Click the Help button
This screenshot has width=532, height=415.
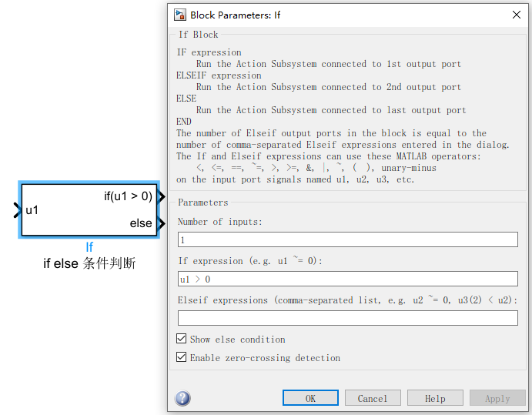click(x=435, y=398)
